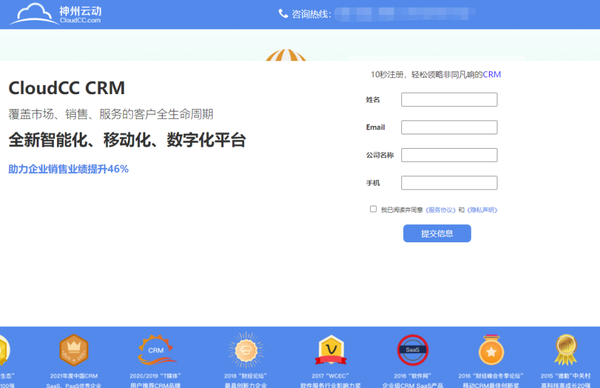Click the 2020/2019 CRM sun badge

[x=156, y=350]
